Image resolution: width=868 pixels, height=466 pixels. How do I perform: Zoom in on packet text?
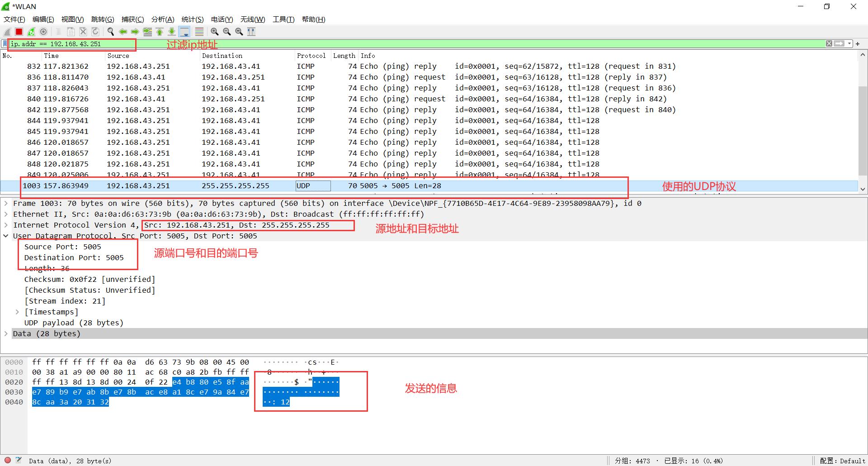point(215,32)
